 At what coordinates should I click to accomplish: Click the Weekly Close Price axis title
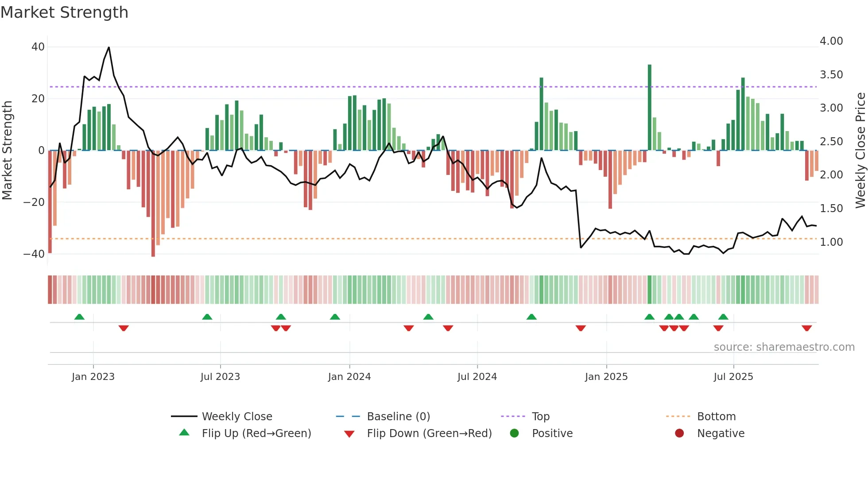pos(860,150)
